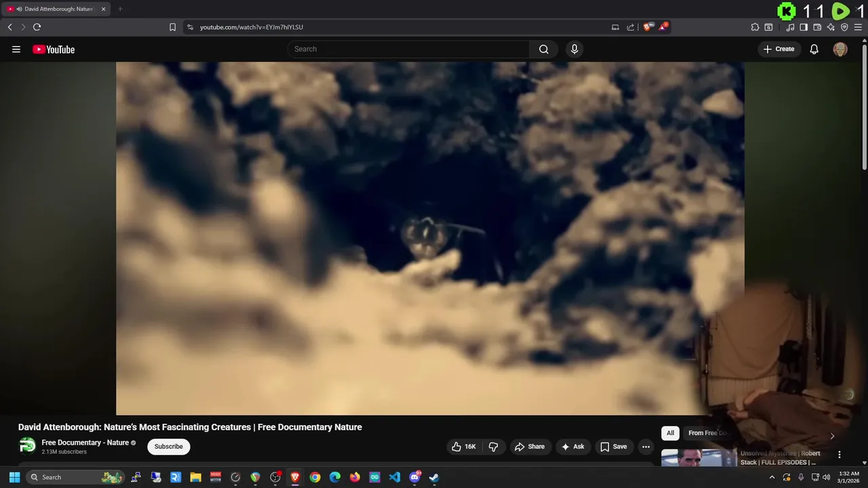Like the video with thumbs up 16K

point(465,447)
